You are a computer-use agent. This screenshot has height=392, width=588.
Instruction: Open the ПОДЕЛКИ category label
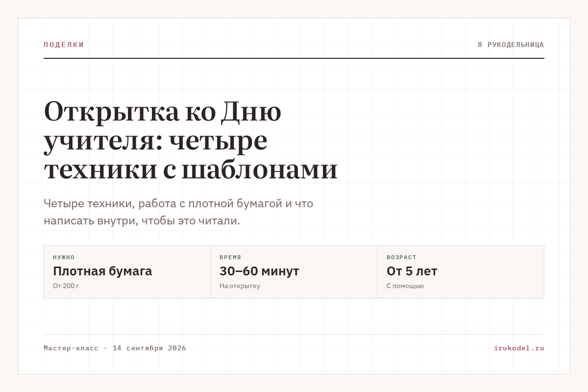(64, 45)
